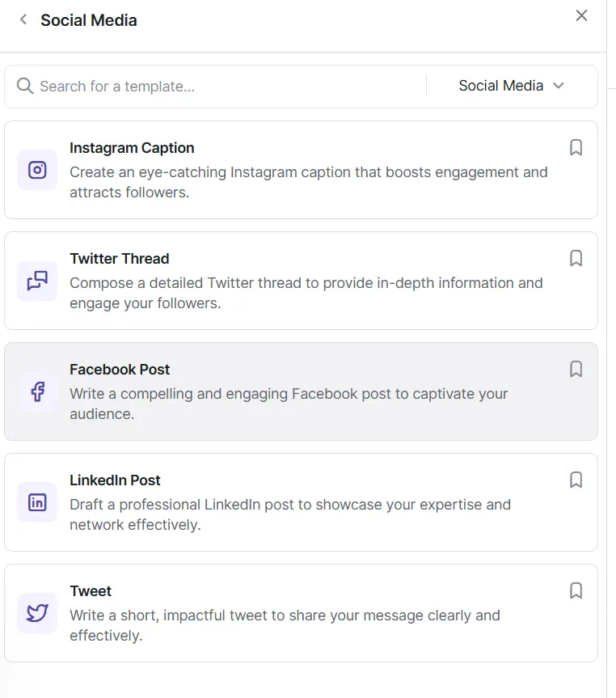Bookmark the LinkedIn Post template
The width and height of the screenshot is (616, 698).
(x=576, y=480)
